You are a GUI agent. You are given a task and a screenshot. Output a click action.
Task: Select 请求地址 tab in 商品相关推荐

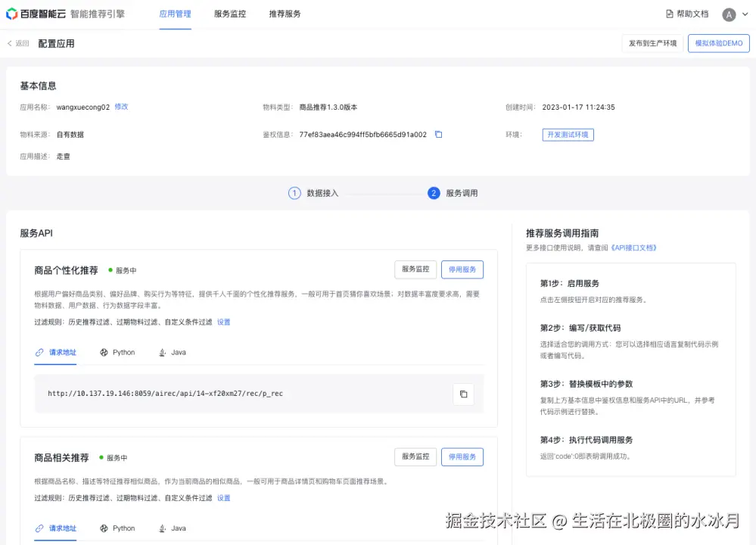[55, 528]
